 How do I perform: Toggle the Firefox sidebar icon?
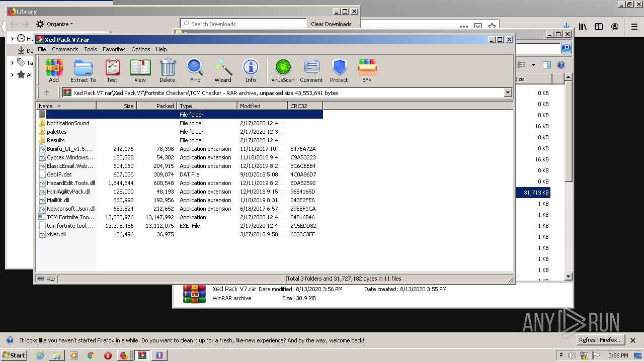[x=599, y=27]
